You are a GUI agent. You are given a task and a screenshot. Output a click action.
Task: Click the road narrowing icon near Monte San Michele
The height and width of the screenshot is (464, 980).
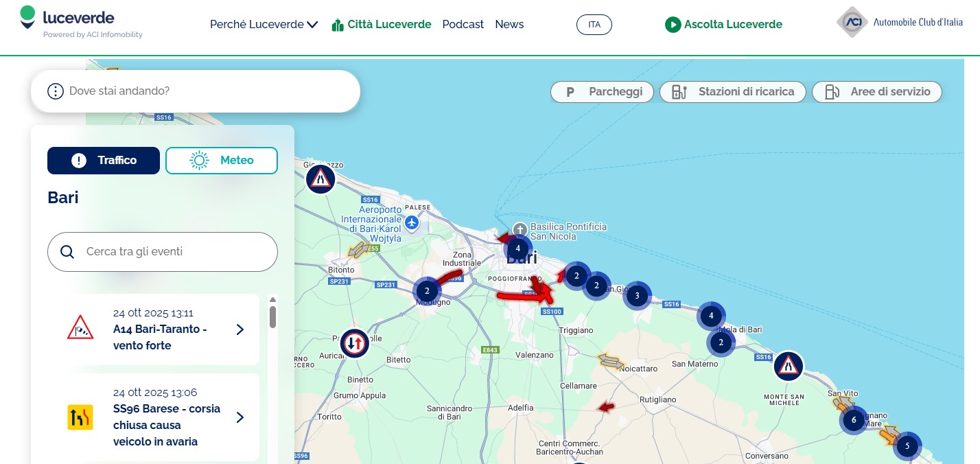tap(789, 367)
